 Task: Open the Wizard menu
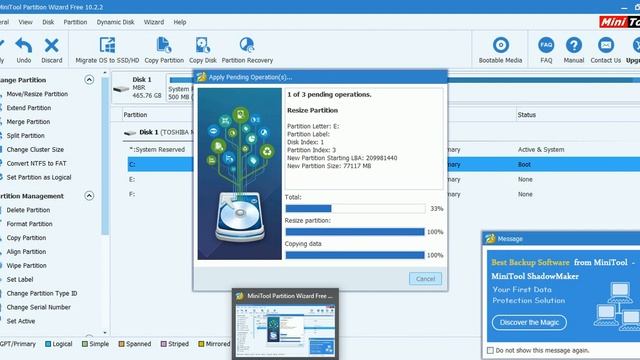[x=154, y=22]
